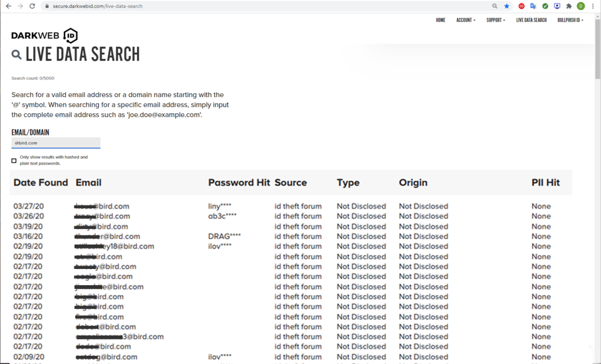Open the Chrome three-dot menu
601x364 pixels.
pos(593,6)
